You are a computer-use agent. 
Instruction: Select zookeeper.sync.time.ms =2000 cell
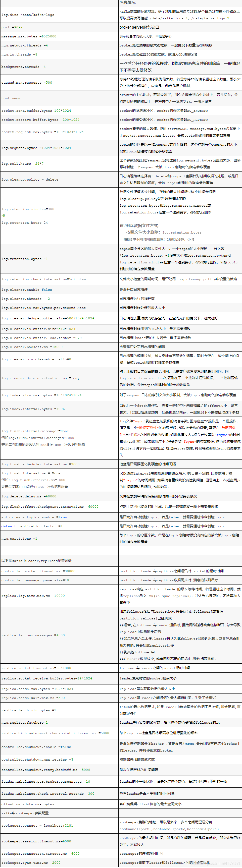[59, 863]
